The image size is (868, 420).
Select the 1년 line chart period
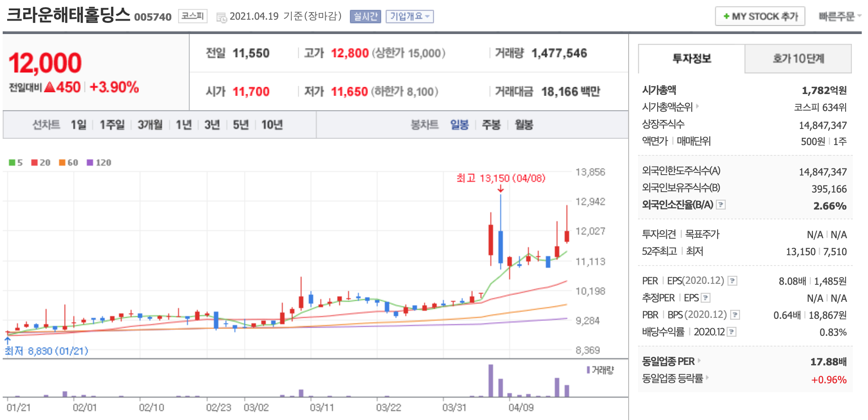183,124
